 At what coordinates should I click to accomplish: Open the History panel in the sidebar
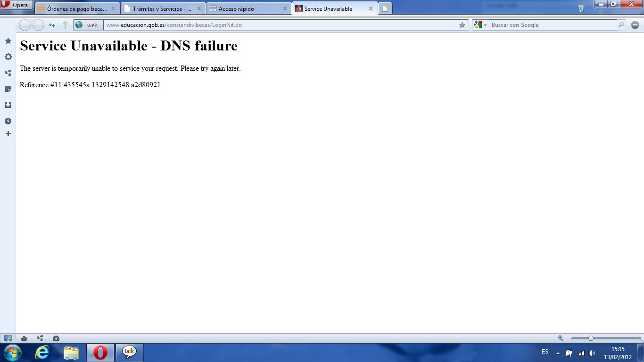point(8,121)
